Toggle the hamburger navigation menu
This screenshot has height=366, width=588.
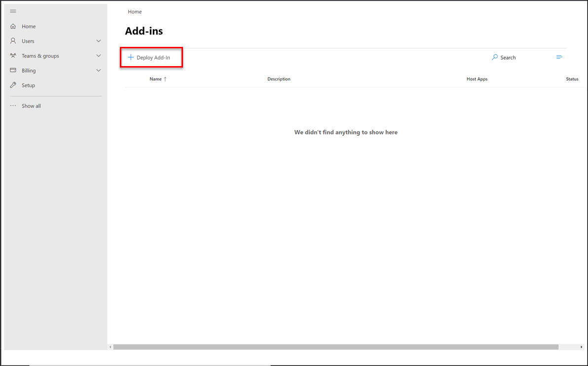pos(13,11)
